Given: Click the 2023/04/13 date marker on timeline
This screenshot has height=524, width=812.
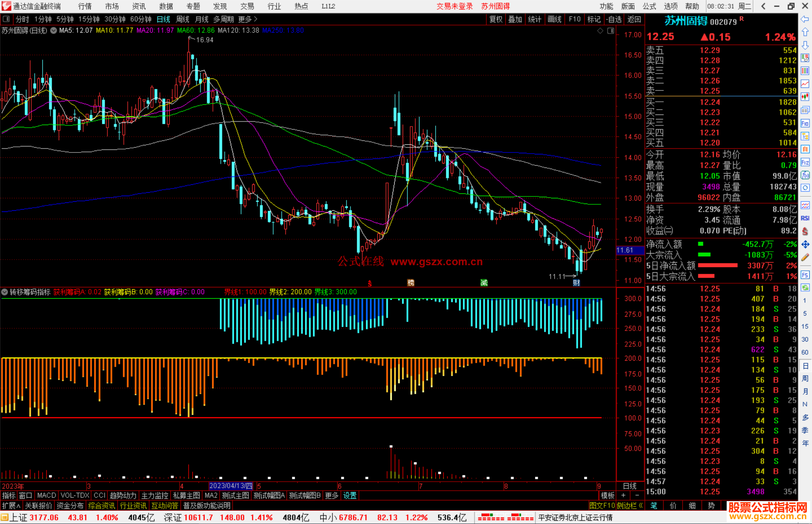Looking at the screenshot, I should click(230, 486).
